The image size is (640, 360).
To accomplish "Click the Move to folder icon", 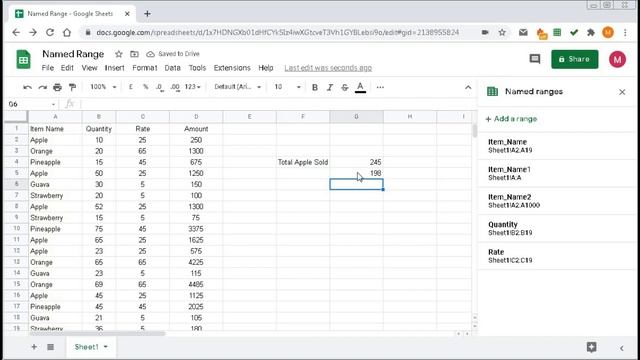I will tap(134, 54).
